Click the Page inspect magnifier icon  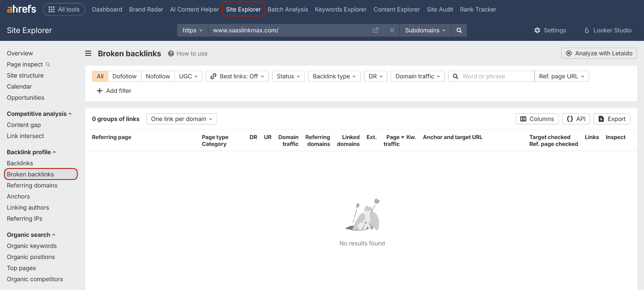pyautogui.click(x=48, y=64)
